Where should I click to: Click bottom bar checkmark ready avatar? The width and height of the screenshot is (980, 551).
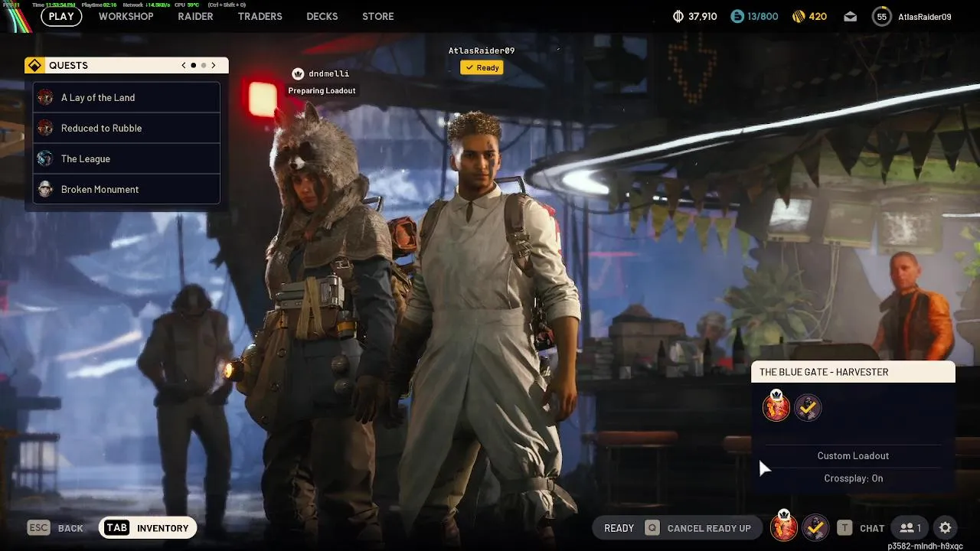pyautogui.click(x=816, y=527)
